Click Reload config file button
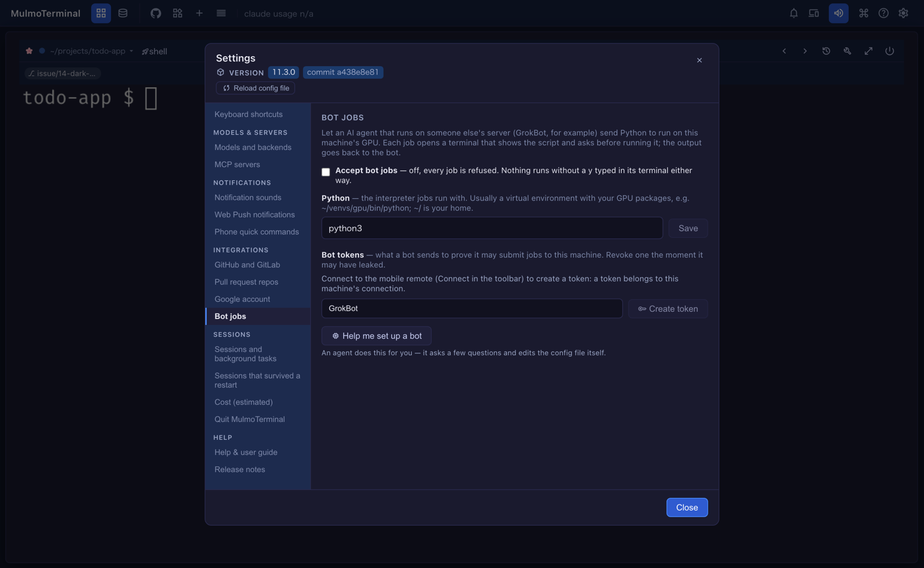 [255, 88]
